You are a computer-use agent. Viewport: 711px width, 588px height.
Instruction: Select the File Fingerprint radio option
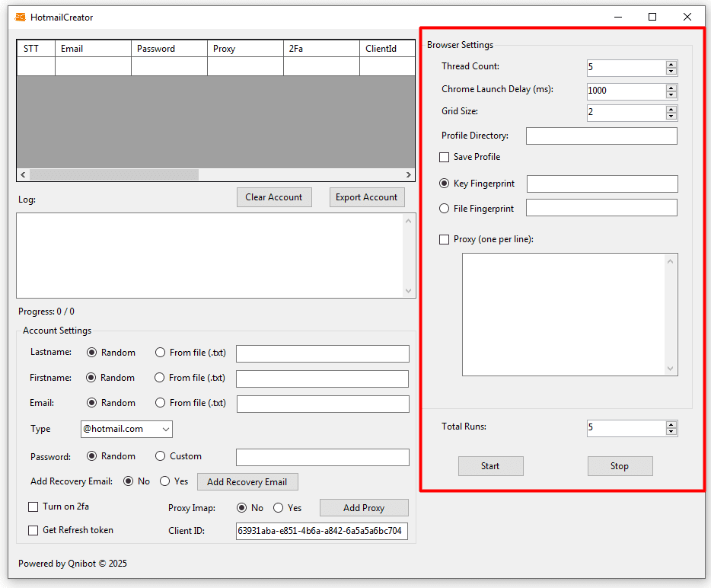(445, 208)
